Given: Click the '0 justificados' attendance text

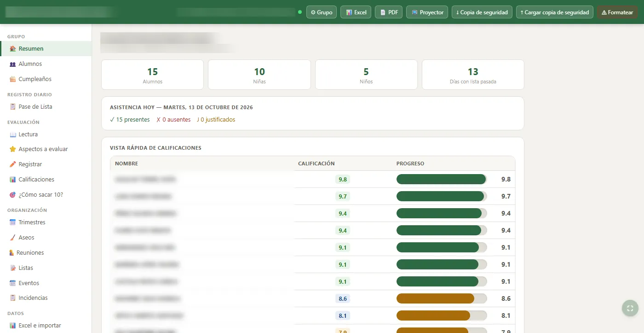Looking at the screenshot, I should tap(216, 120).
